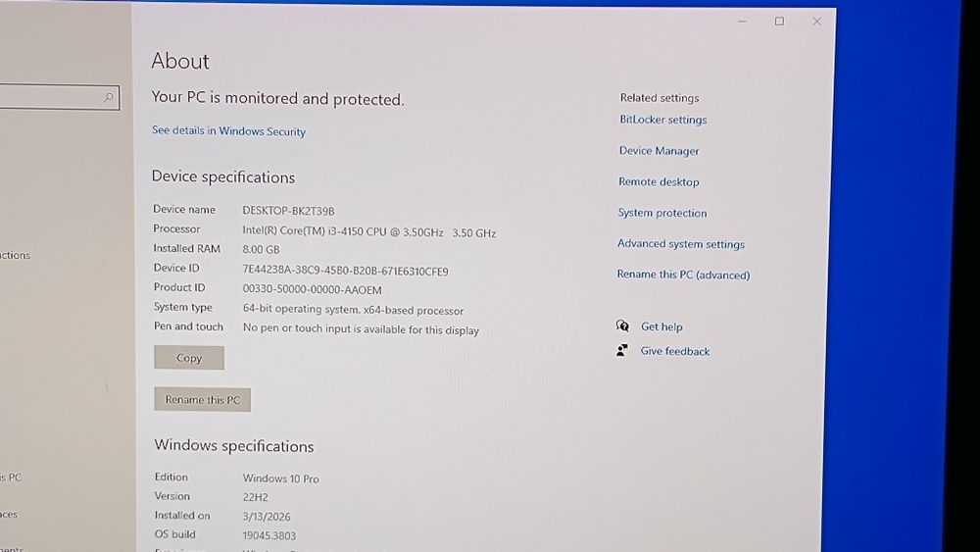Click the Related settings heading
The width and height of the screenshot is (980, 552).
[x=660, y=97]
